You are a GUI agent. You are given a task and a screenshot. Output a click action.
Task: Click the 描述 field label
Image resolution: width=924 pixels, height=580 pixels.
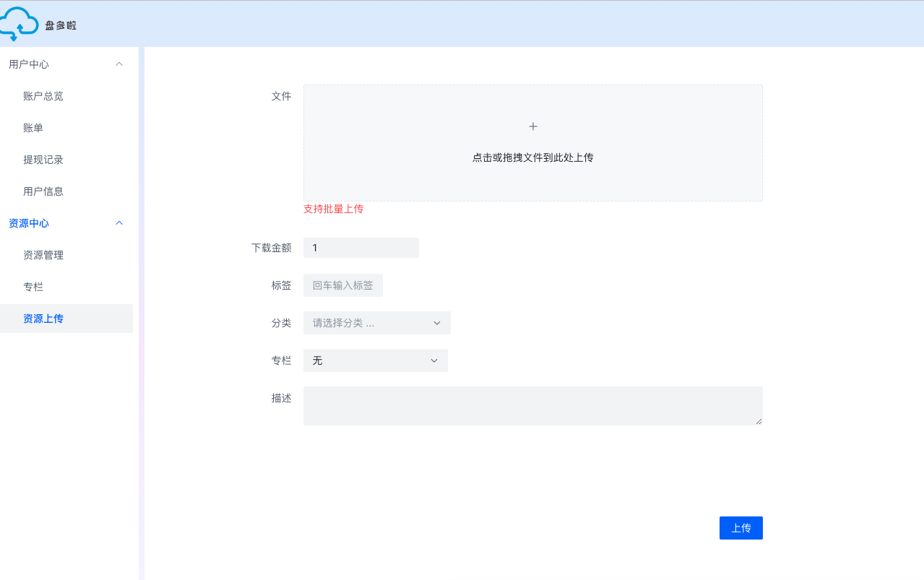[282, 398]
